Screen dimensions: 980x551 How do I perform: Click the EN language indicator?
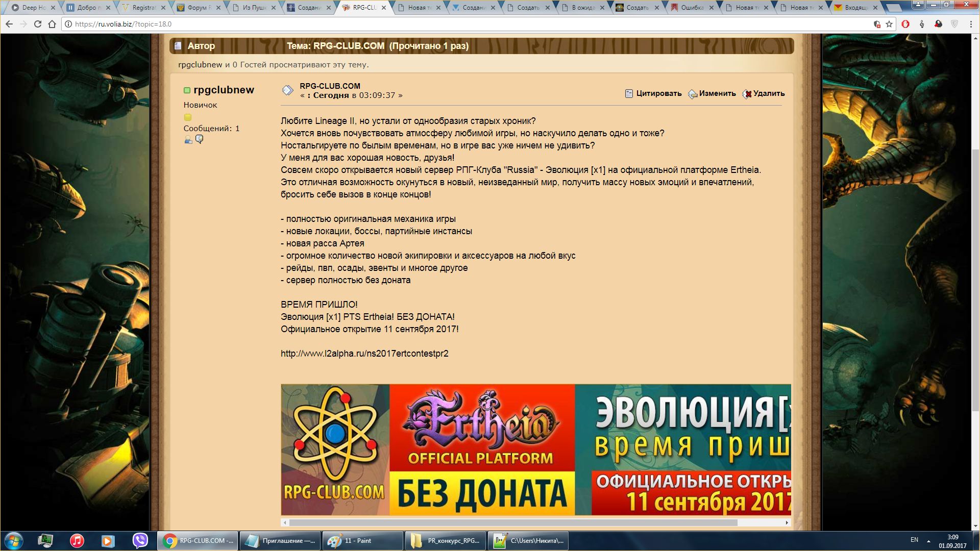914,540
